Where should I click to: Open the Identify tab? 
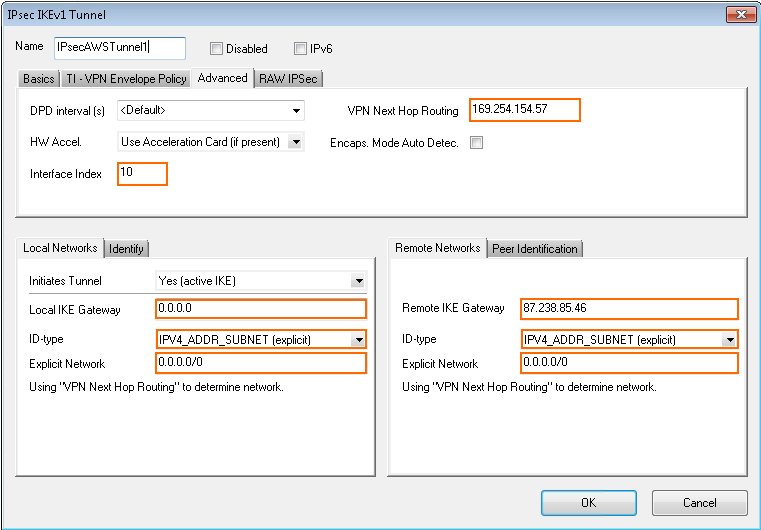(126, 249)
